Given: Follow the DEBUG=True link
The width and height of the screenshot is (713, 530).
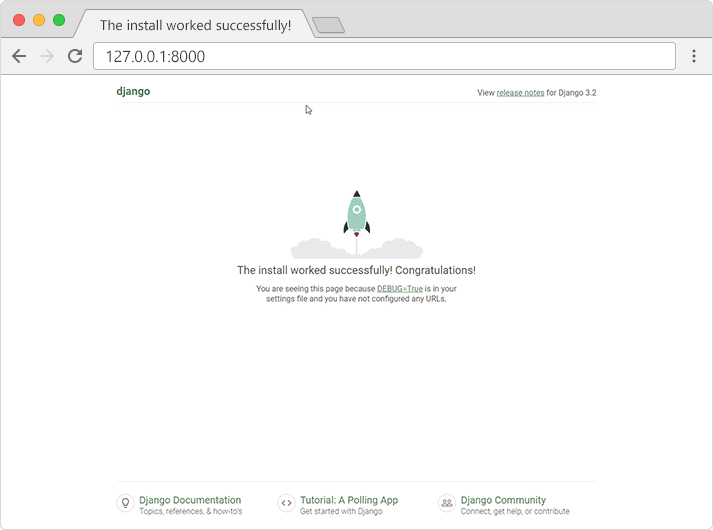Looking at the screenshot, I should 400,288.
